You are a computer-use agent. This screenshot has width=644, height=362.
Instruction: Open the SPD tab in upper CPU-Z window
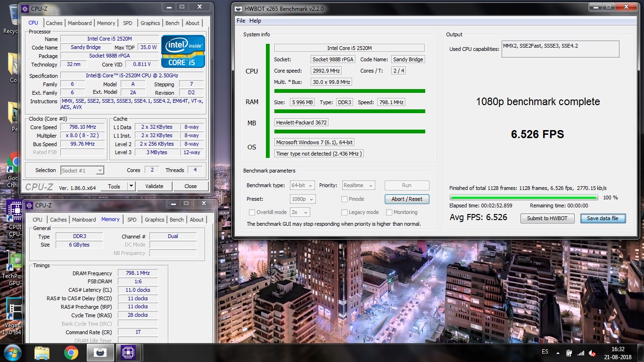tap(128, 23)
